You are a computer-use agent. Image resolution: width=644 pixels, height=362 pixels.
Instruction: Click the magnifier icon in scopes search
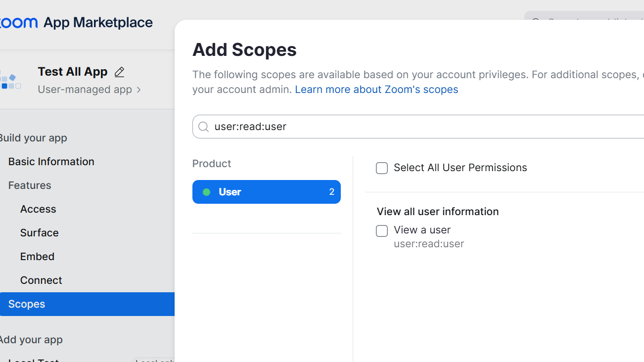203,127
